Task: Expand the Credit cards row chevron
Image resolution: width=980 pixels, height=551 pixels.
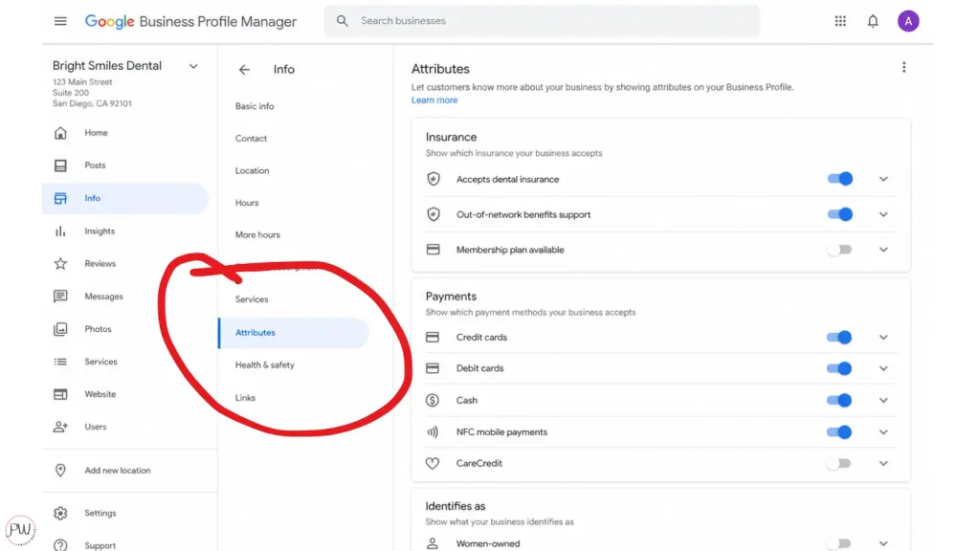Action: [883, 338]
